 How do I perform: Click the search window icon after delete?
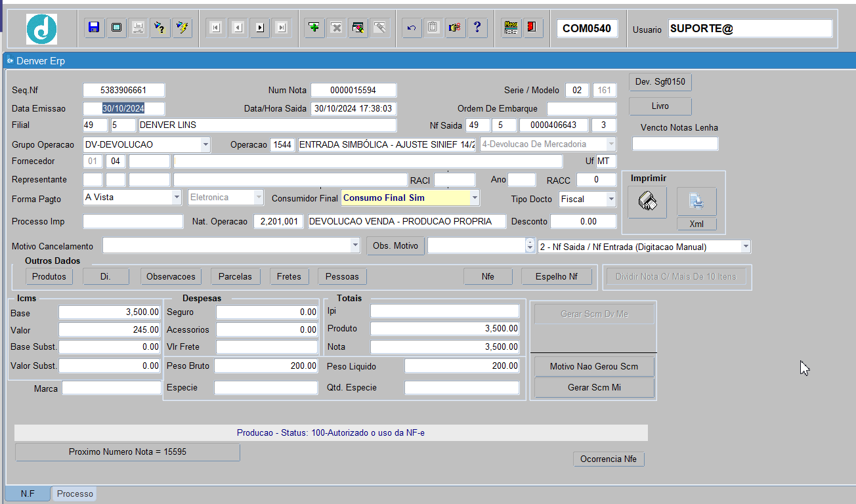[358, 28]
